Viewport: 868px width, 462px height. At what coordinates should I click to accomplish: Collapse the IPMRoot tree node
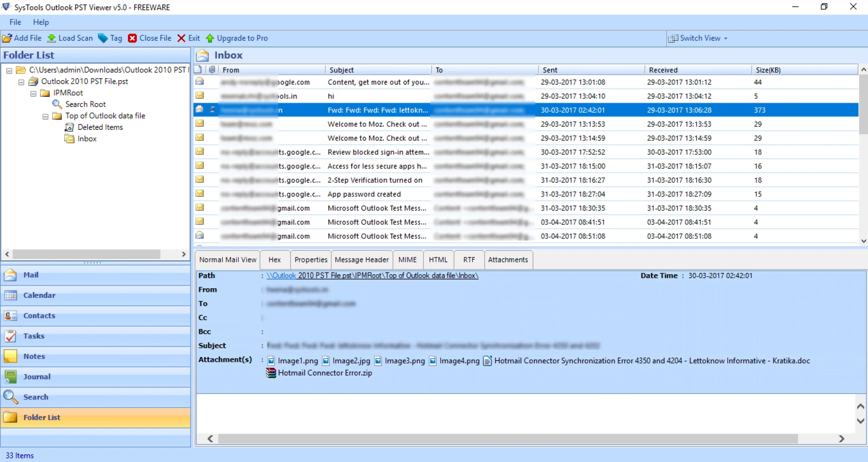pyautogui.click(x=33, y=93)
